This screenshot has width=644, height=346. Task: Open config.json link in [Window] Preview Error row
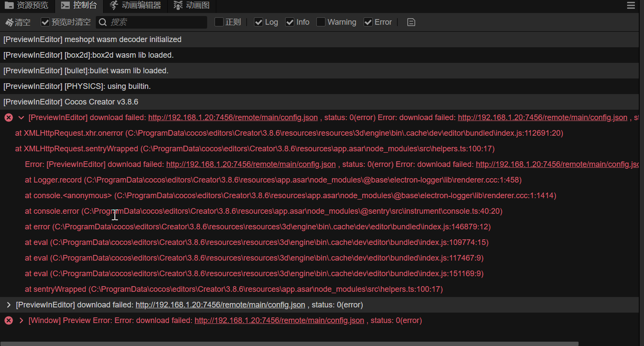point(279,320)
